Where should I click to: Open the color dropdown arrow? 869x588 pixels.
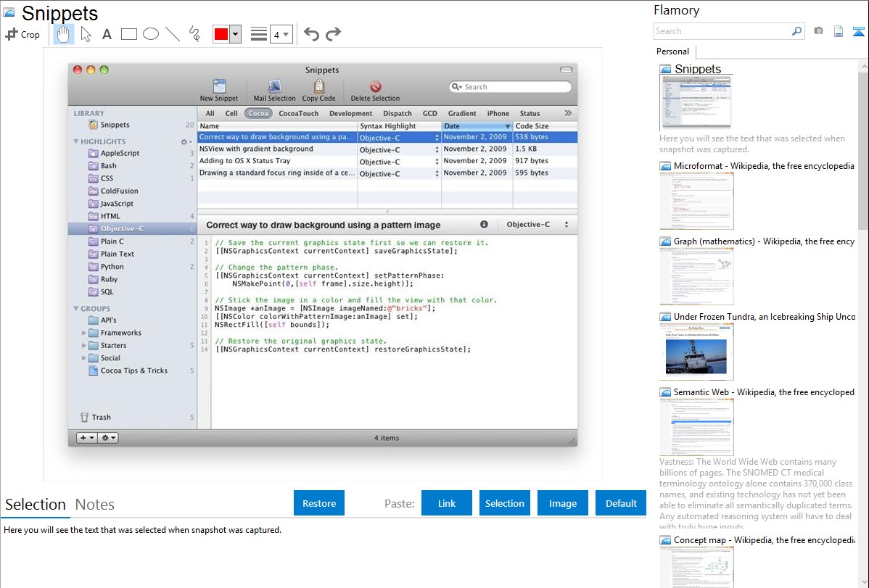[236, 34]
